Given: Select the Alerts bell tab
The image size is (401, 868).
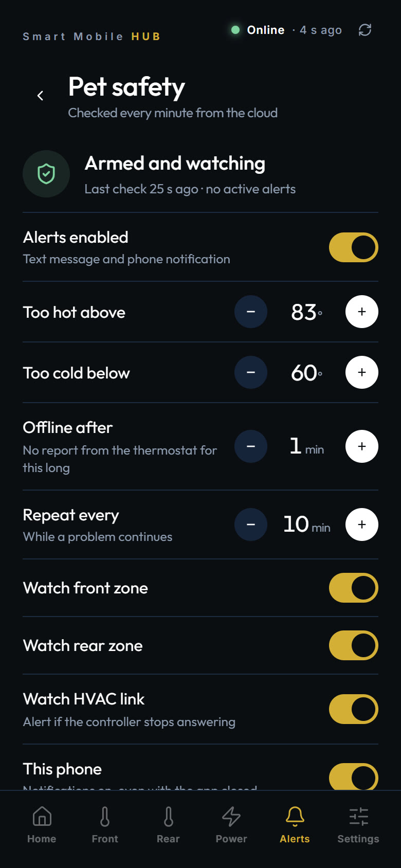Looking at the screenshot, I should pyautogui.click(x=295, y=824).
